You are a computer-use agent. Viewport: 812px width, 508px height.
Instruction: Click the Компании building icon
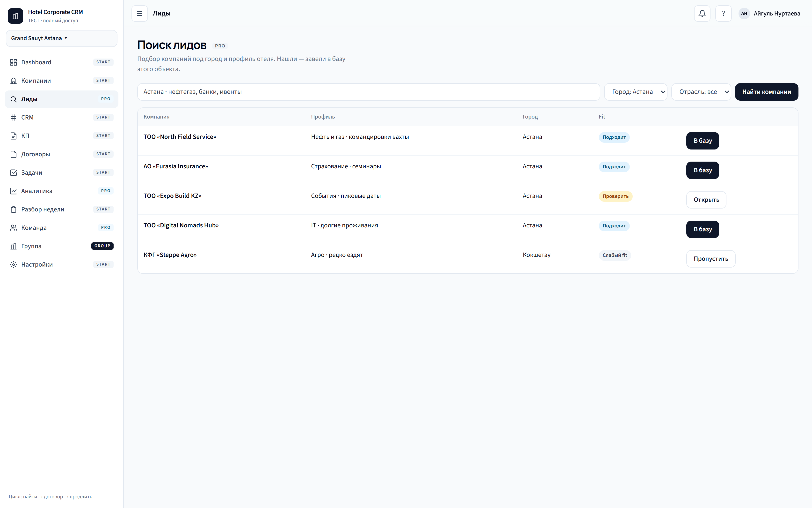(14, 81)
